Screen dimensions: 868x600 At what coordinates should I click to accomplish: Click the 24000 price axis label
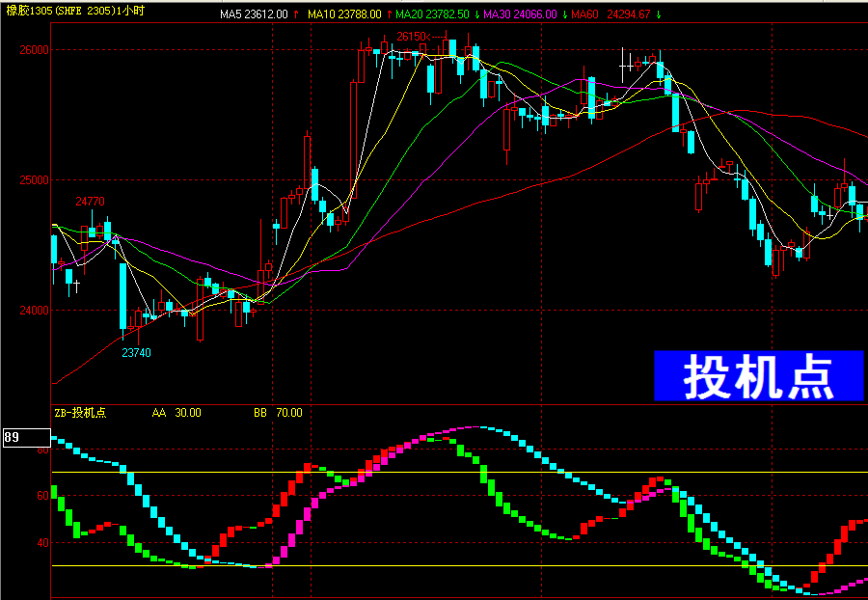coord(35,310)
